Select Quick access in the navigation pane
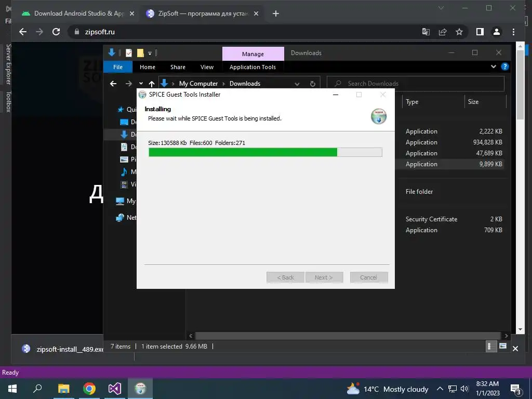This screenshot has height=399, width=532. coord(127,109)
